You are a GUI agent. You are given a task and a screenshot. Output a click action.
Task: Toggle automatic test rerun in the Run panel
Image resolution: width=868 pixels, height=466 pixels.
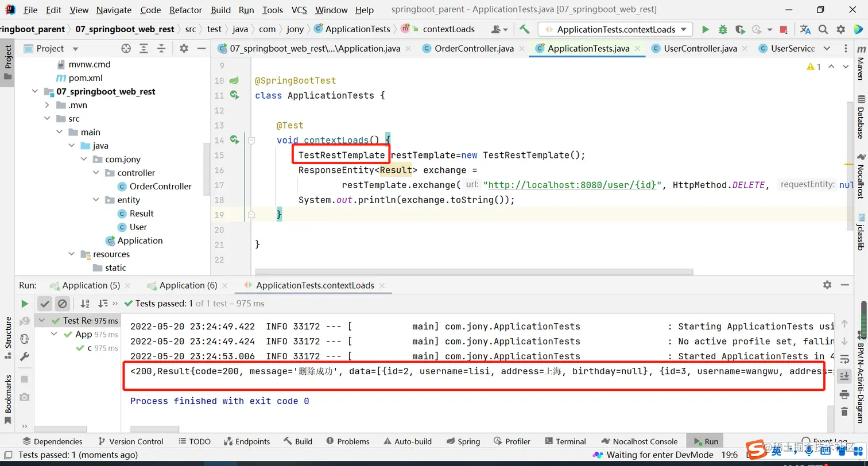[25, 339]
